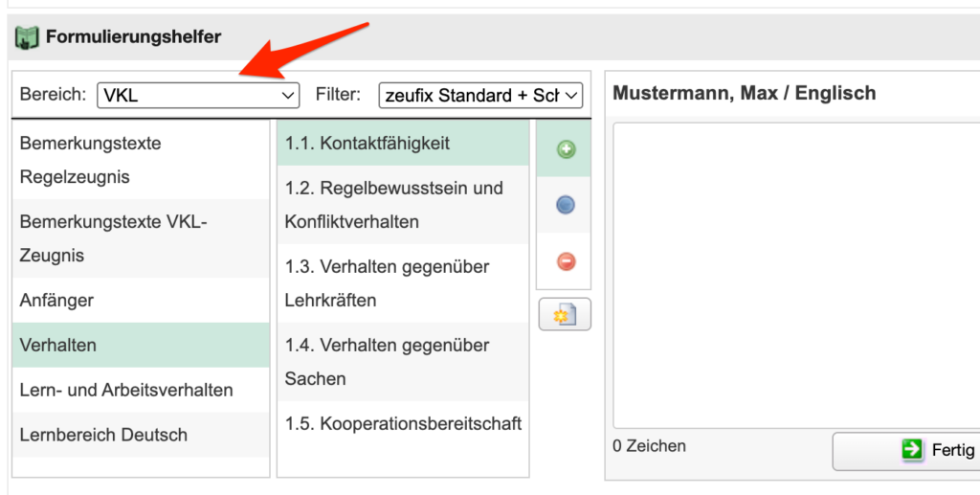
Task: Click the red minus icon
Action: click(566, 261)
